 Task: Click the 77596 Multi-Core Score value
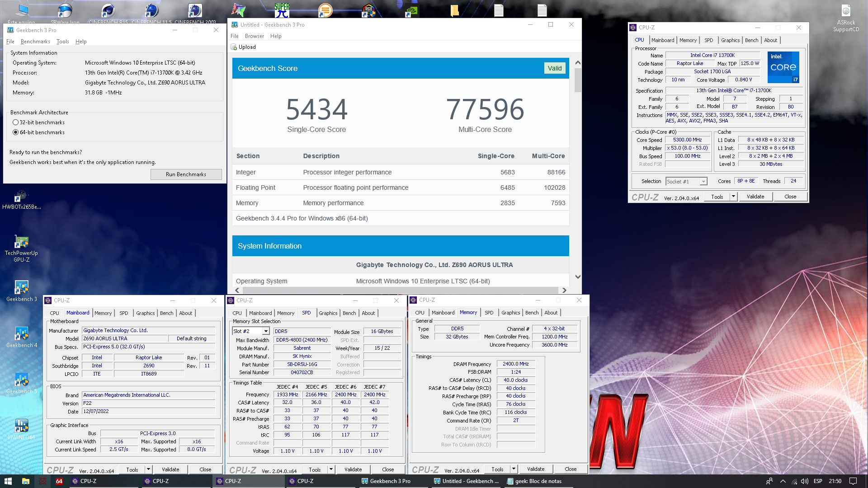pos(485,109)
